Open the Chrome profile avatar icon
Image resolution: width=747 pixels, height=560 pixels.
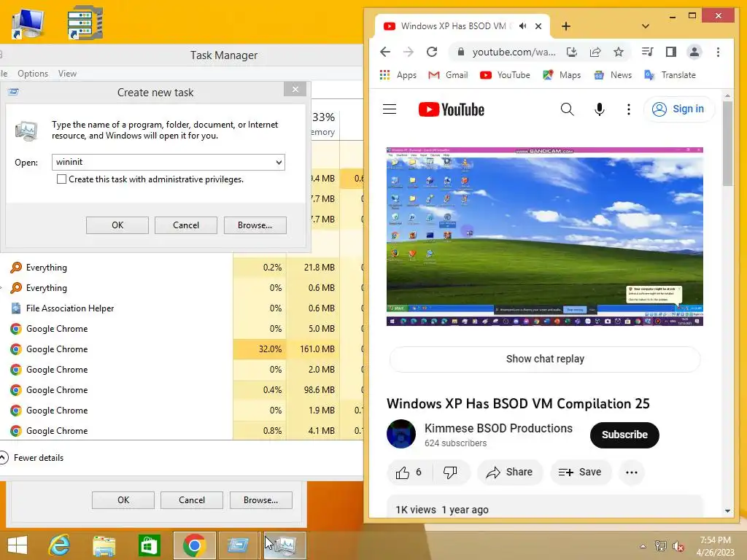coord(694,52)
